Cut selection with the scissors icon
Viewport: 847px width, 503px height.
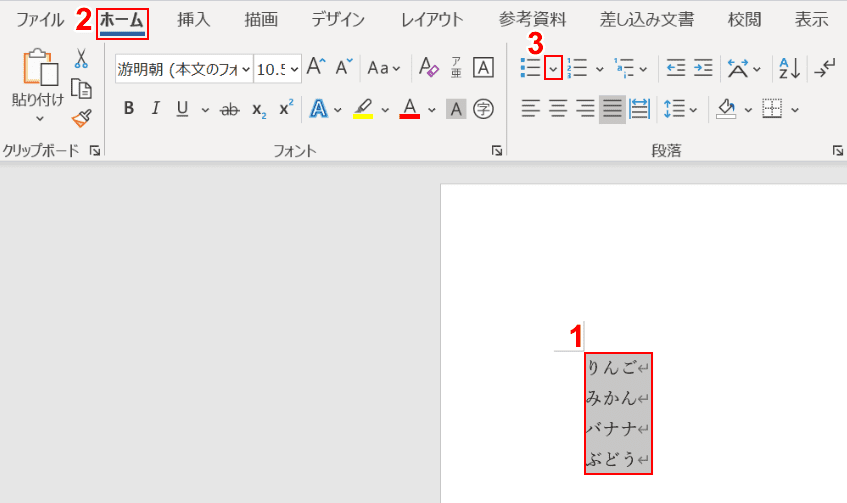pyautogui.click(x=81, y=58)
